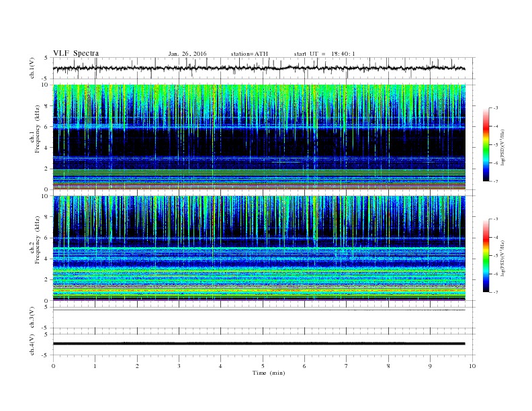Click the ch.4 thick black waveform trace

[x=259, y=344]
